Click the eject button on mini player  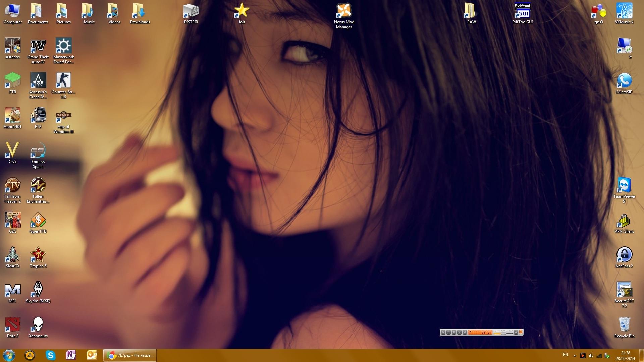pos(516,332)
